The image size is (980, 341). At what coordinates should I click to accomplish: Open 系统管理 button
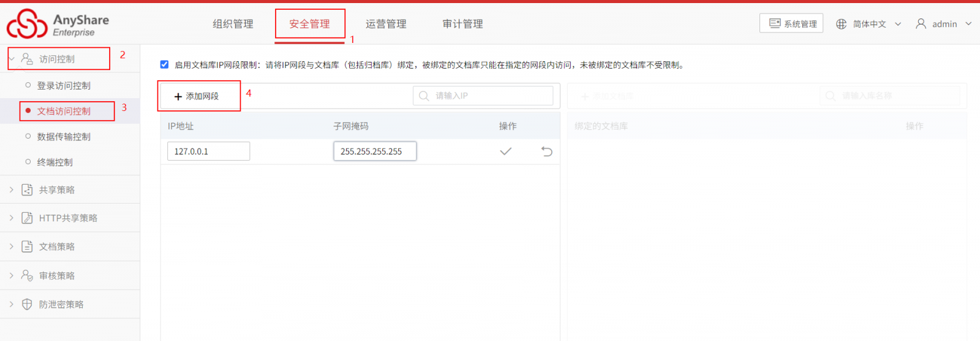(x=791, y=23)
